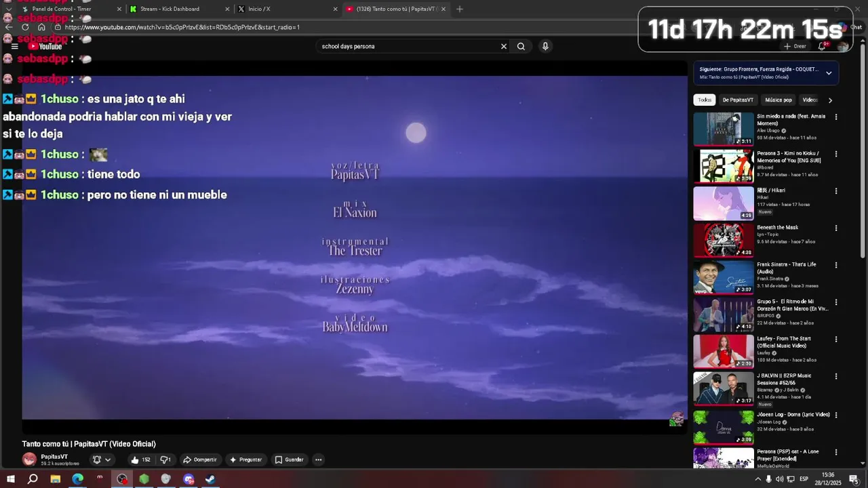Click the browser address bar URL

coord(182,27)
